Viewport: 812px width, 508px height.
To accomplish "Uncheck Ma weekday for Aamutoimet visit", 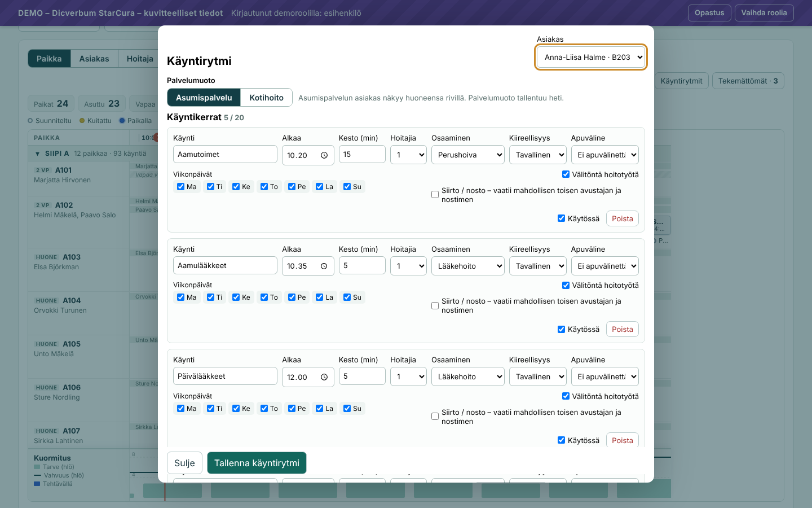I will [180, 187].
